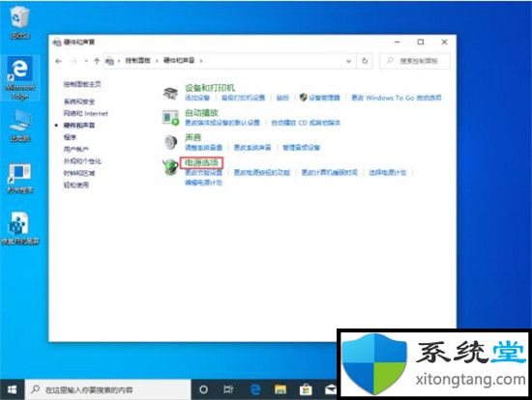Image resolution: width=532 pixels, height=400 pixels.
Task: Expand the address bar history dropdown
Action: click(348, 62)
